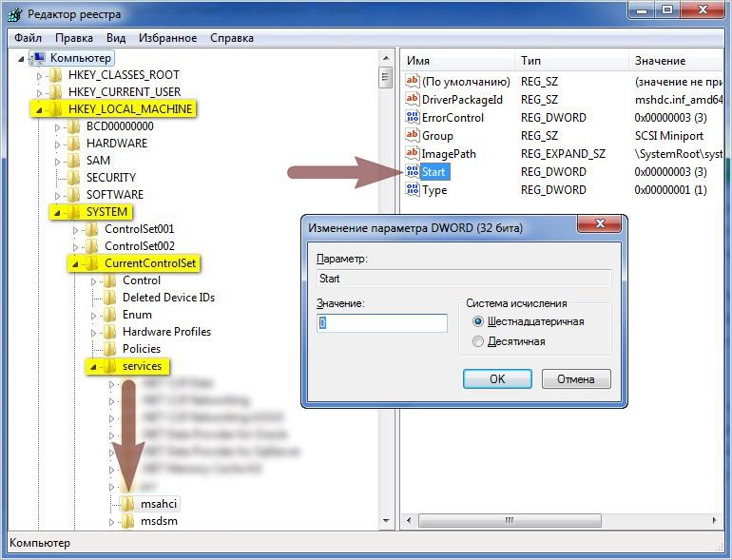
Task: Expand the HKEY_CURRENT_USER tree node
Action: tap(39, 92)
